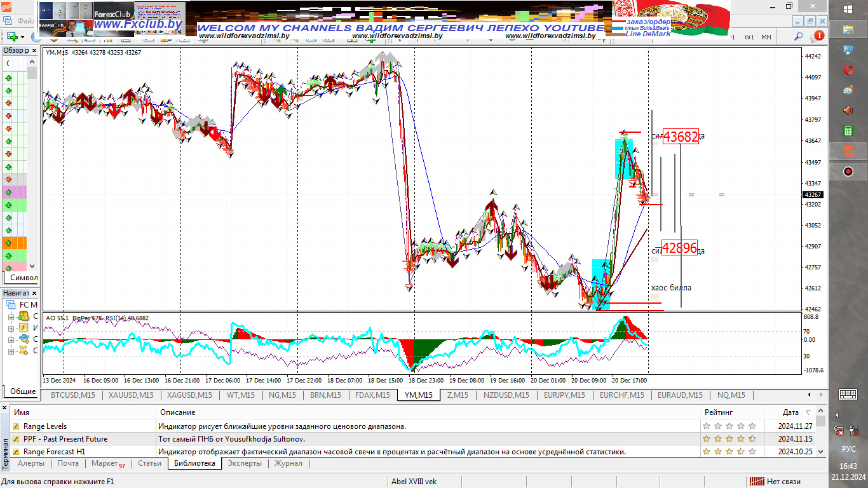Switch to the FDAX,M15 chart tab
This screenshot has width=868, height=488.
click(x=372, y=395)
